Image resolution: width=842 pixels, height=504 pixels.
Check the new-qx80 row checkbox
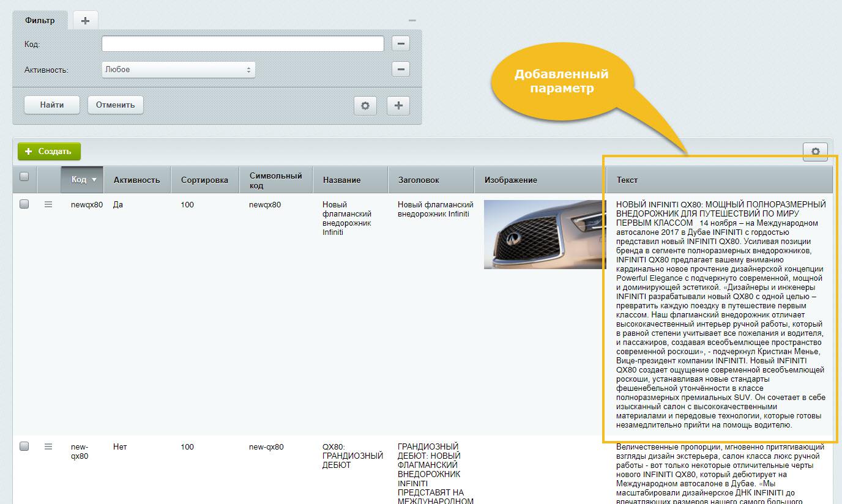(x=24, y=447)
